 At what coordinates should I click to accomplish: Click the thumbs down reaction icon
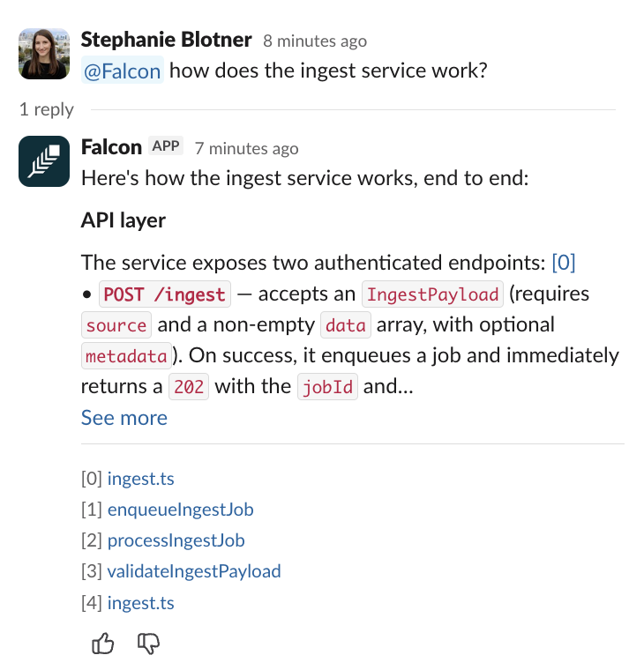(149, 644)
